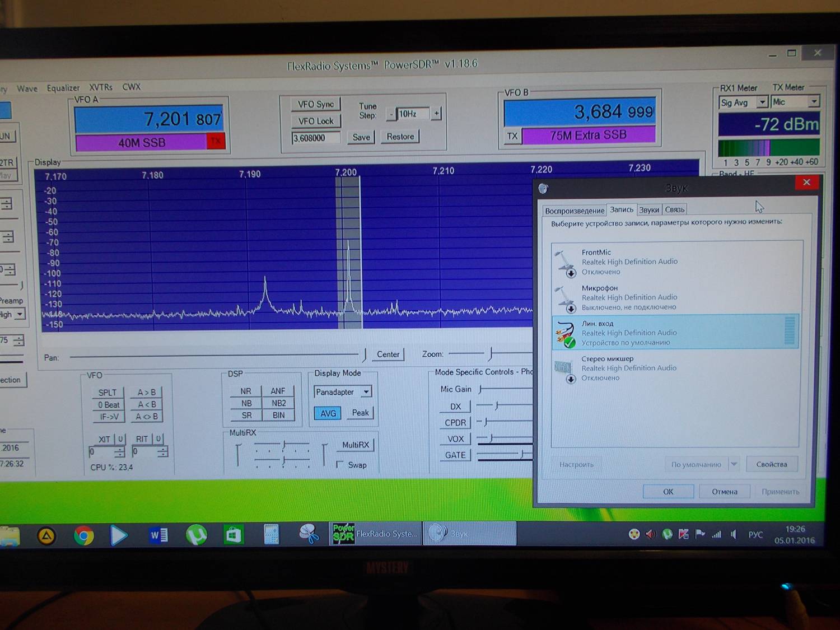Click Center button beside Pan slider
Image resolution: width=840 pixels, height=630 pixels.
coord(388,354)
